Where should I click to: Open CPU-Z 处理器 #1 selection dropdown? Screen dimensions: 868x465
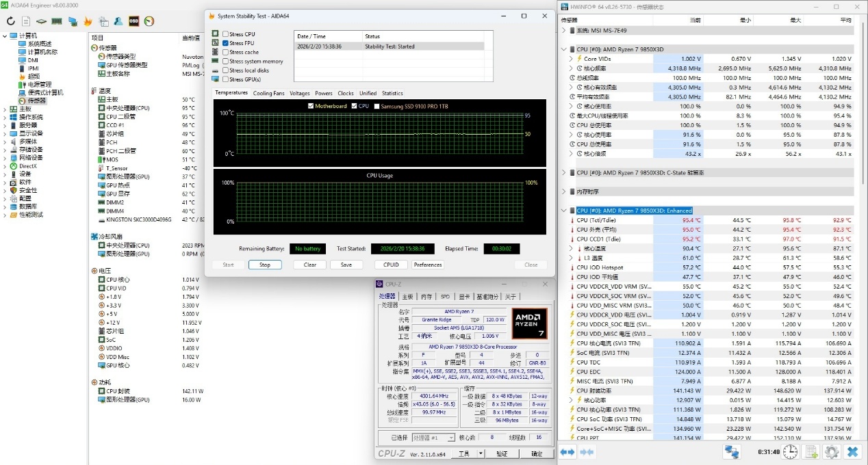pos(450,438)
